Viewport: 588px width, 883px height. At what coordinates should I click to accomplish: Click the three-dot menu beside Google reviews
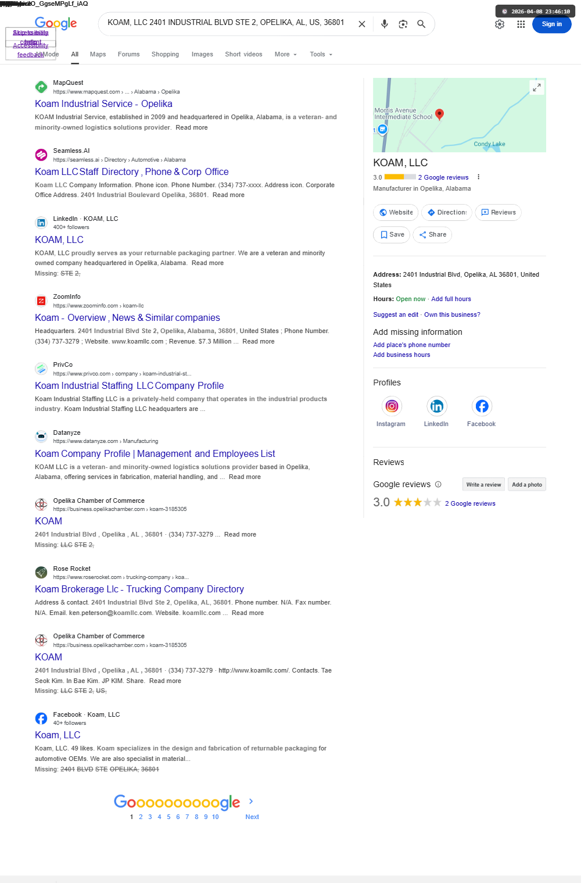[x=479, y=177]
